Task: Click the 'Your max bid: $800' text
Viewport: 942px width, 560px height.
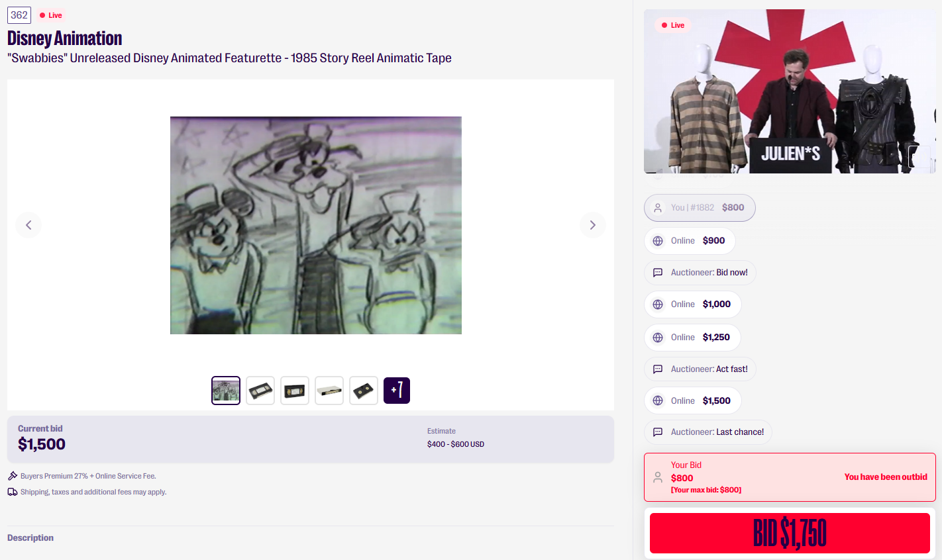Action: coord(706,490)
